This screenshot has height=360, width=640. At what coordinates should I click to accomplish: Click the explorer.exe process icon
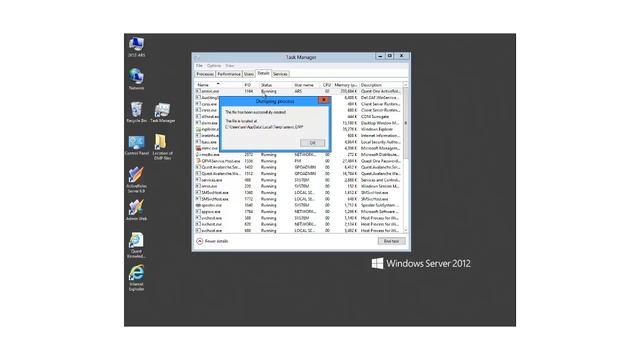[198, 129]
